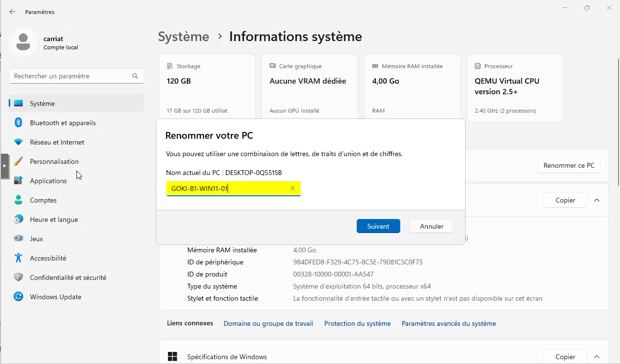
Task: Go to Personnalisation settings
Action: (x=54, y=161)
